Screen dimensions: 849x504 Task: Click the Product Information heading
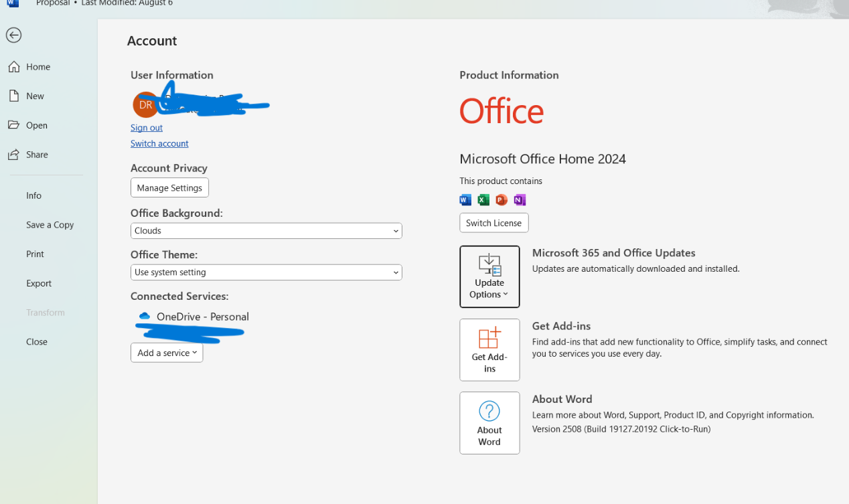point(509,75)
